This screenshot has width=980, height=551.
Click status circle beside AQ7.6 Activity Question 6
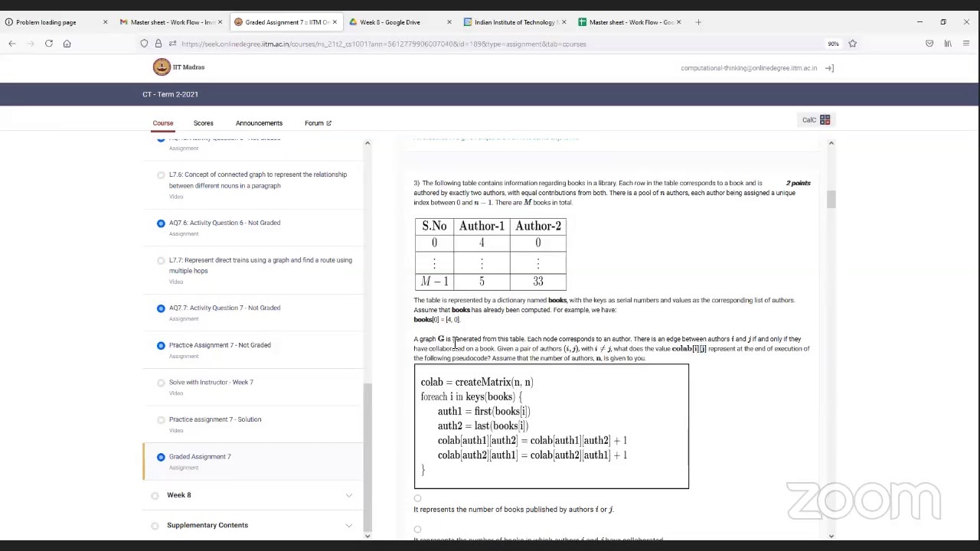click(x=161, y=223)
